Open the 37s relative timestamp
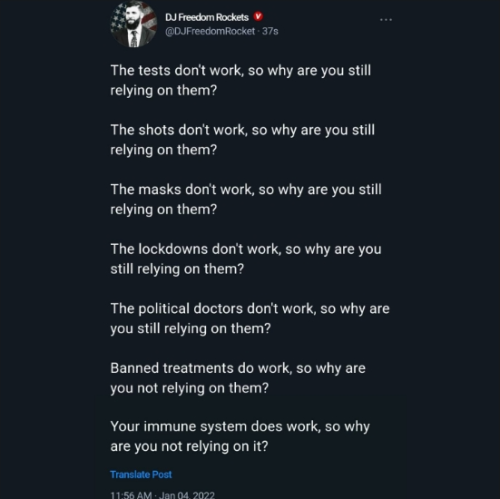The image size is (500, 499). pyautogui.click(x=270, y=31)
